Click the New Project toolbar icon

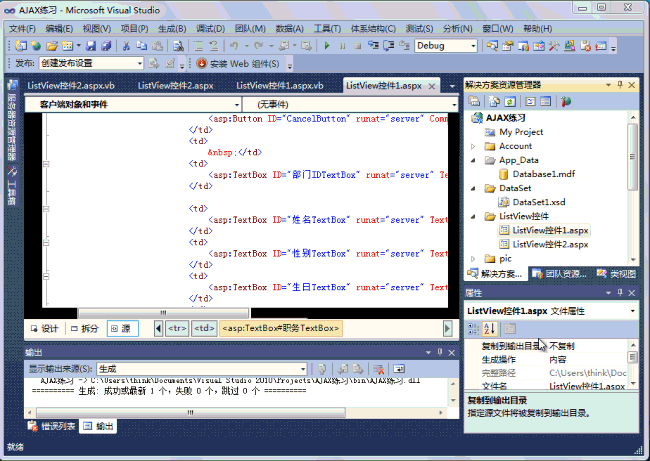click(x=21, y=46)
